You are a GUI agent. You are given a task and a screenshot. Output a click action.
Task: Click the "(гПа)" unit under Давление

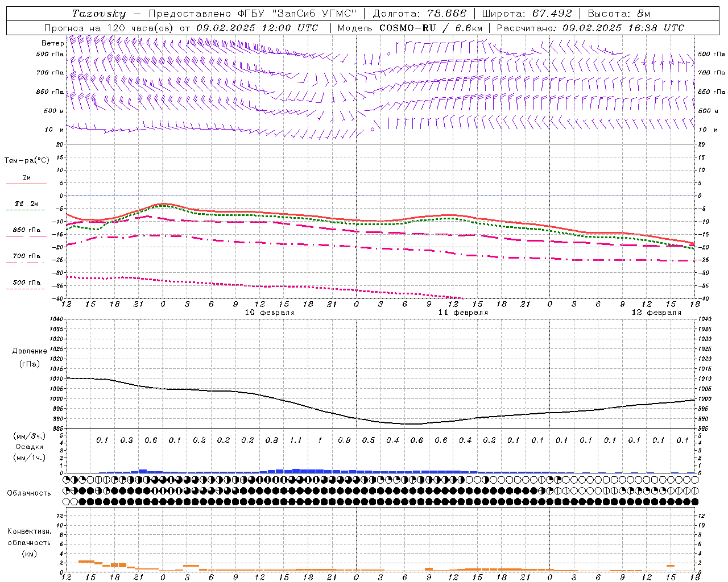coord(30,364)
